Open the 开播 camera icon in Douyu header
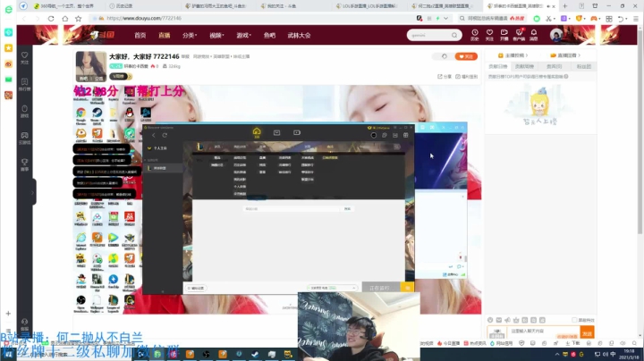 coord(504,35)
